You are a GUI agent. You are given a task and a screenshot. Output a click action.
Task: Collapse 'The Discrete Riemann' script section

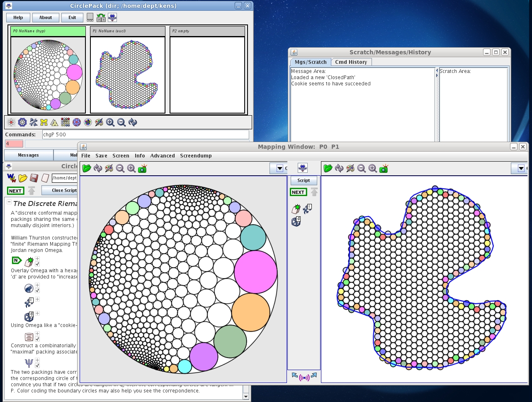point(9,202)
